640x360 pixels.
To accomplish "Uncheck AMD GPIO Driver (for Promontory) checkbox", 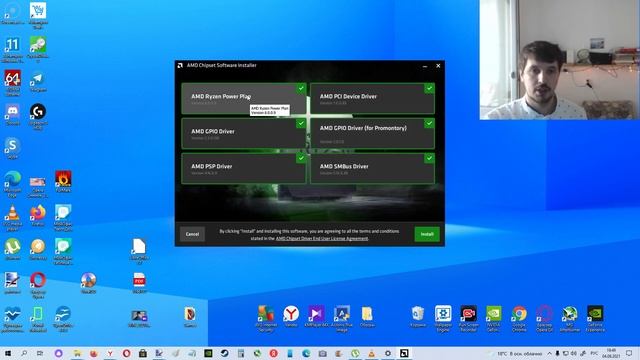I will tap(429, 123).
